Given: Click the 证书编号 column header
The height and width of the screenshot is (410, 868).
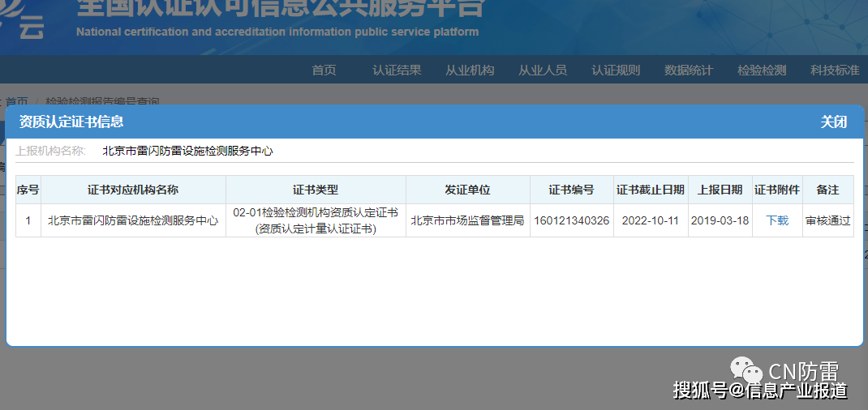Looking at the screenshot, I should [x=572, y=190].
